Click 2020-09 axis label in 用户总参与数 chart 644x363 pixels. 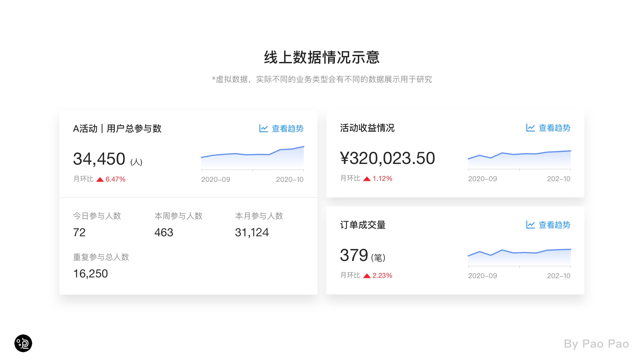(216, 179)
